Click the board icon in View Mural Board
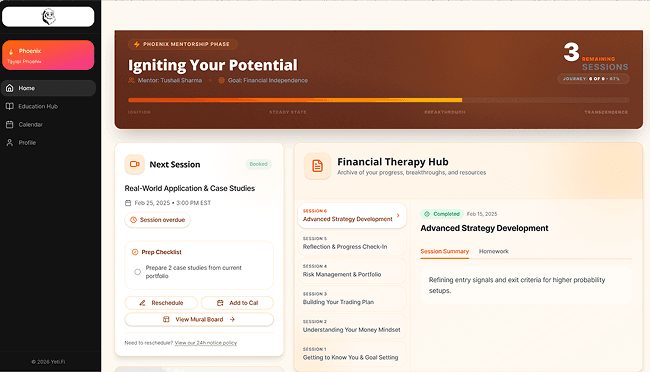 [x=166, y=319]
